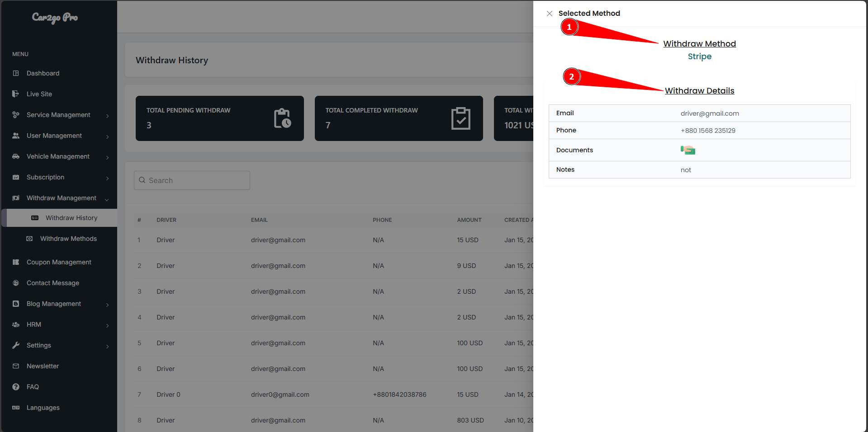Click the pending withdraw clipboard-clock icon

pos(283,118)
